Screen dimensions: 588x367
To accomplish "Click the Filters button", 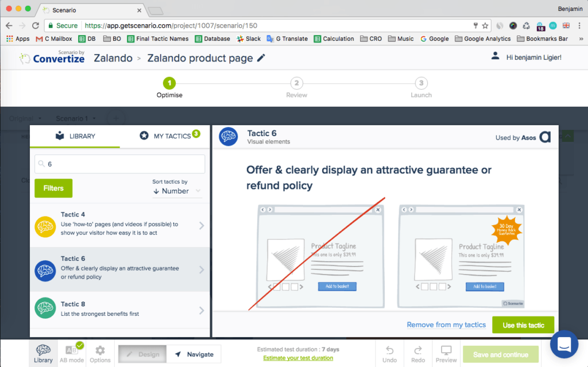I will pos(53,188).
